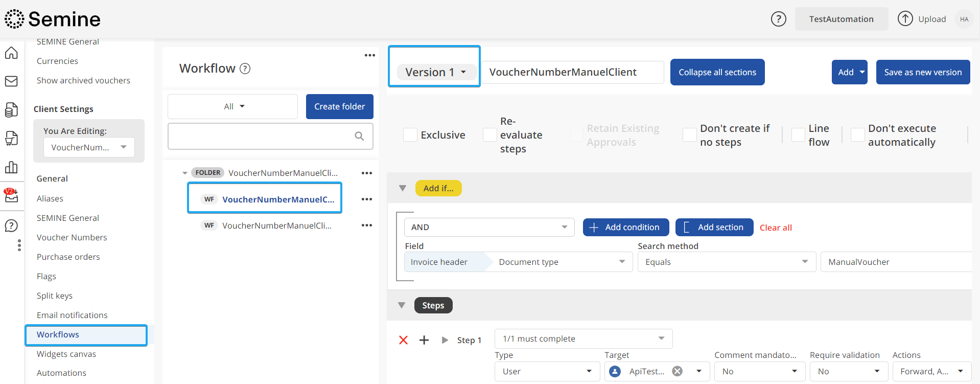Remove ApiTest target with clear icon

(x=677, y=371)
